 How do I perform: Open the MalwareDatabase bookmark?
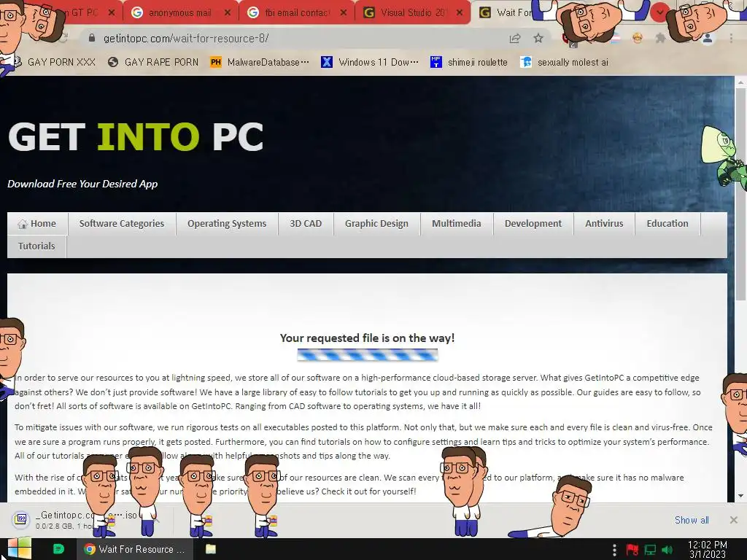point(260,63)
